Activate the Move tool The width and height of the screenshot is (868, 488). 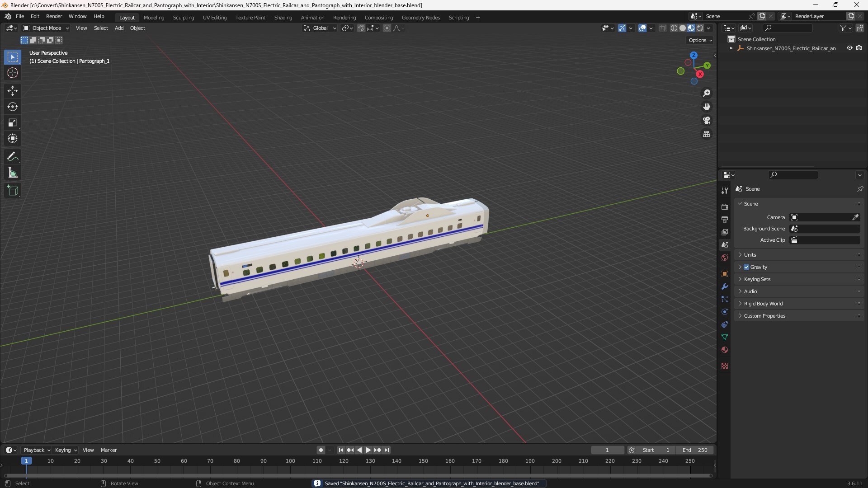click(13, 91)
